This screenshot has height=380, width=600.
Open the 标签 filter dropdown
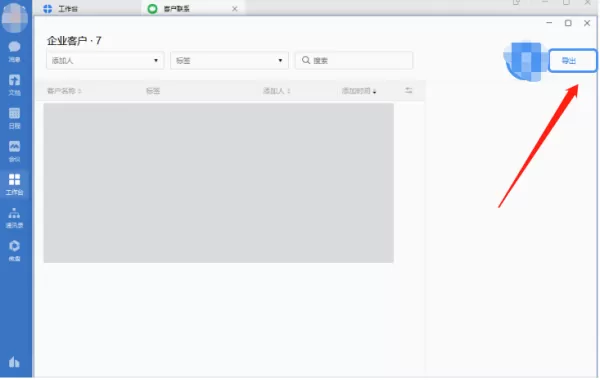coord(229,60)
